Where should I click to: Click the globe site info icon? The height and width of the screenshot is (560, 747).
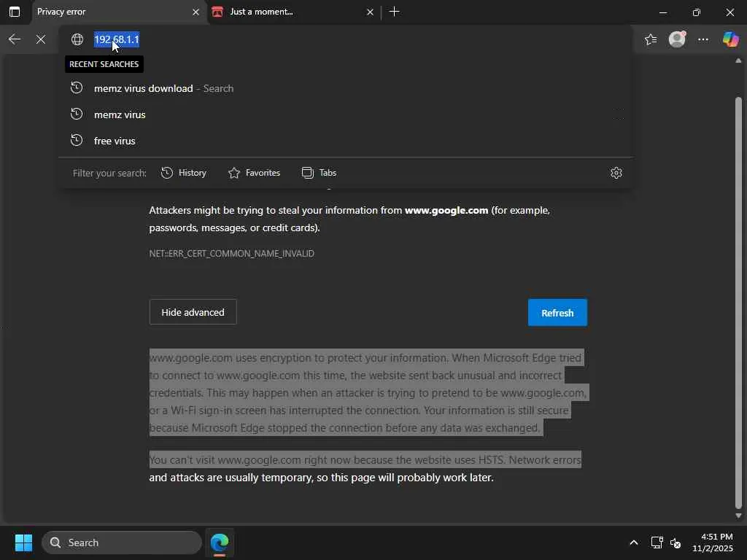(x=77, y=39)
